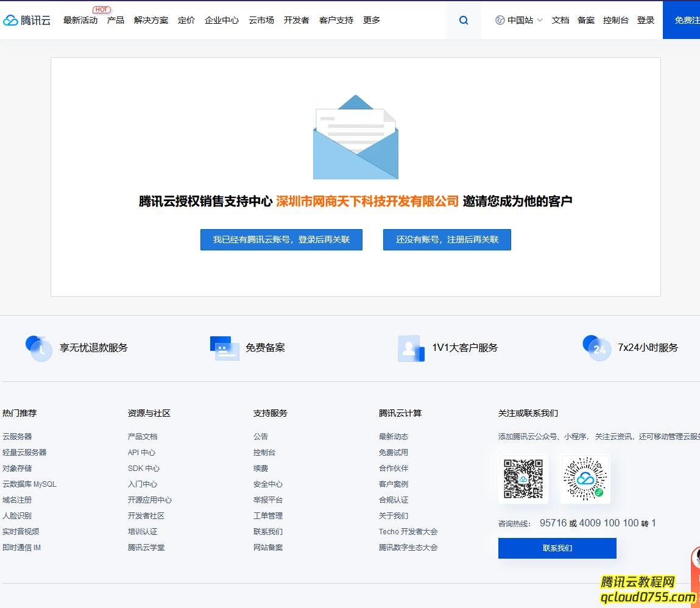Open 产品文档 footer link
Screen dimensions: 700x608
point(143,437)
